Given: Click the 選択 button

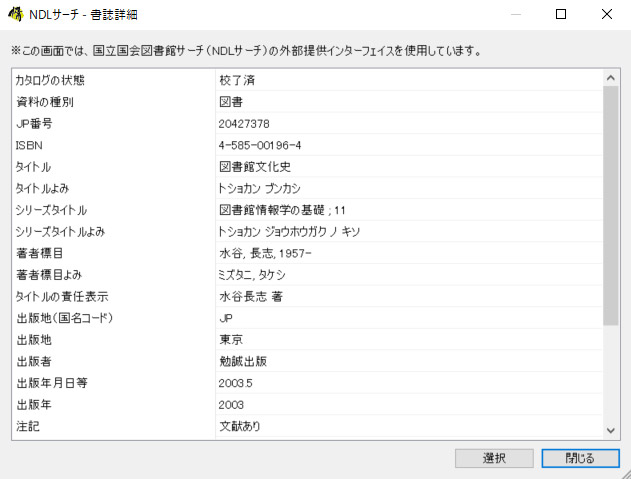Looking at the screenshot, I should point(494,458).
